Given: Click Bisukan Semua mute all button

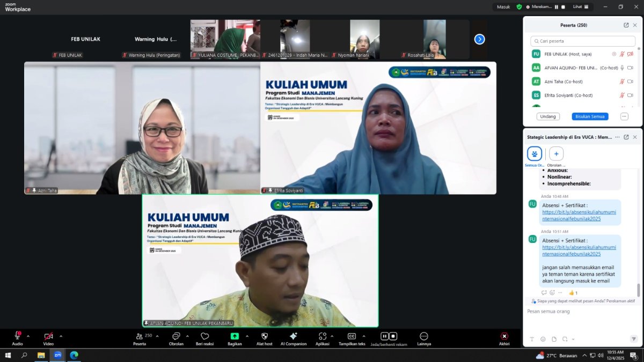Looking at the screenshot, I should click(x=590, y=116).
